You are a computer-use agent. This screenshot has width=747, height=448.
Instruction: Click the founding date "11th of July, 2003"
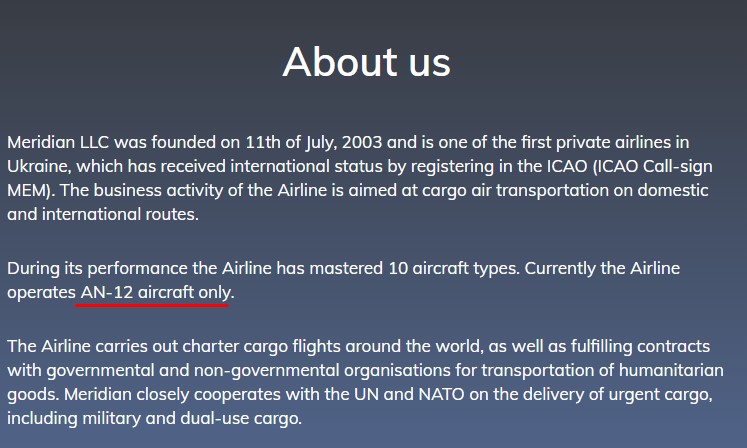tap(312, 142)
